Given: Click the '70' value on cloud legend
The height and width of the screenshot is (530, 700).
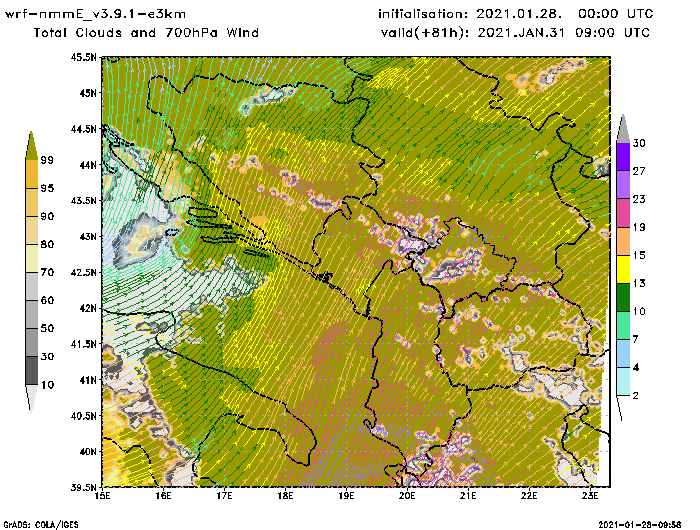Looking at the screenshot, I should pyautogui.click(x=47, y=272).
